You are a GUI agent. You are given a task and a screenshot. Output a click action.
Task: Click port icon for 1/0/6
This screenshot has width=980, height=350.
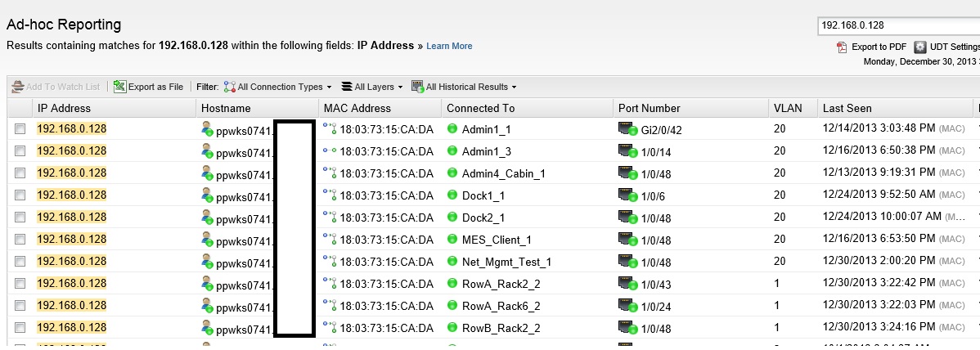(x=627, y=195)
